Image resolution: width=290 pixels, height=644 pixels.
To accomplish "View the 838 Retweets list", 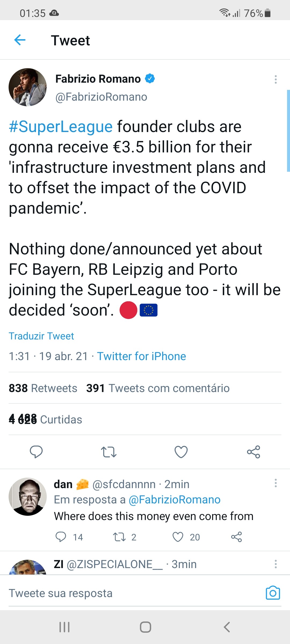I will 43,388.
